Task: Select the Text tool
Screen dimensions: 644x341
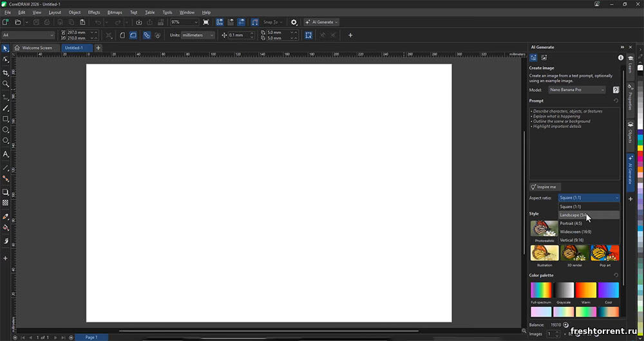Action: pyautogui.click(x=6, y=154)
